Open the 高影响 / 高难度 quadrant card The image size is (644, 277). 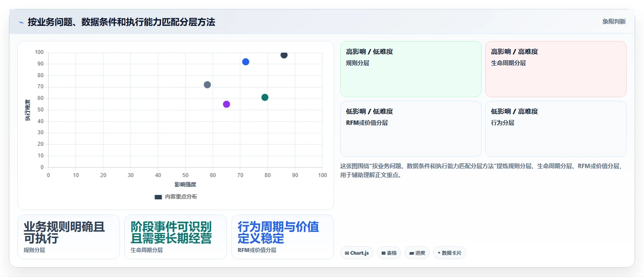[556, 69]
